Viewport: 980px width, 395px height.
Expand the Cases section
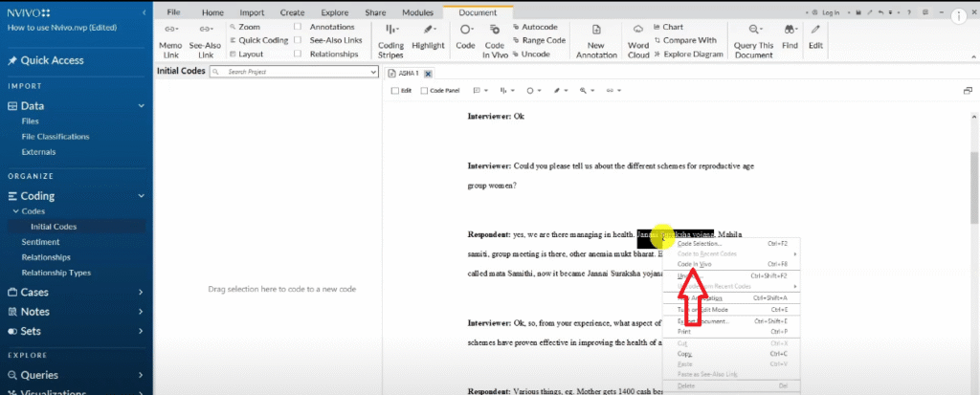click(142, 293)
